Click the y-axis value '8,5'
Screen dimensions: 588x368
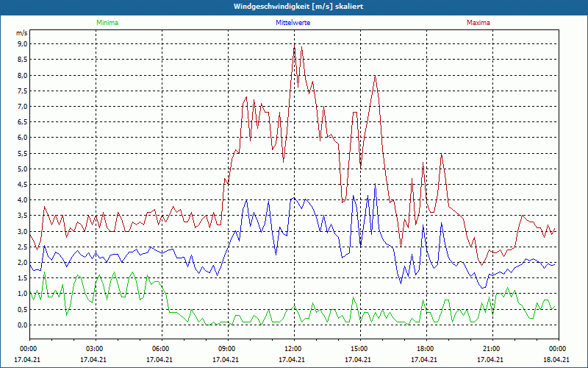tap(23, 60)
